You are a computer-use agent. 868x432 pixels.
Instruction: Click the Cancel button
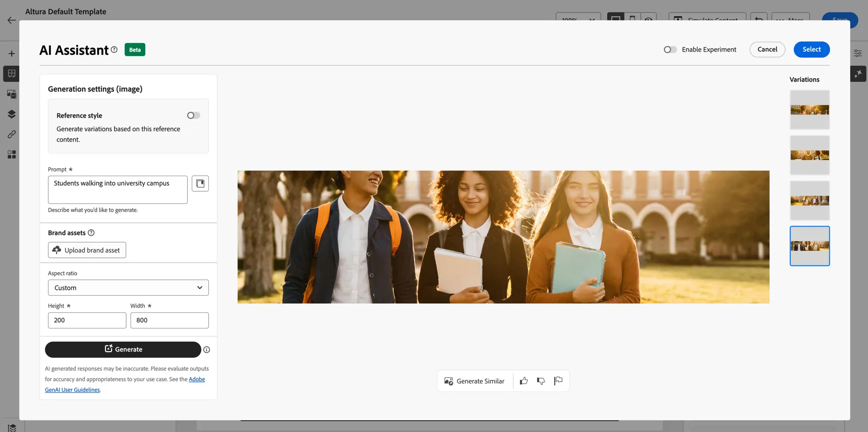click(767, 49)
